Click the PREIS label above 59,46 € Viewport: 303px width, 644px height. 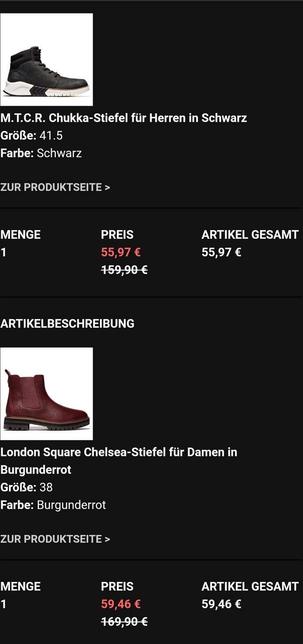pos(117,587)
